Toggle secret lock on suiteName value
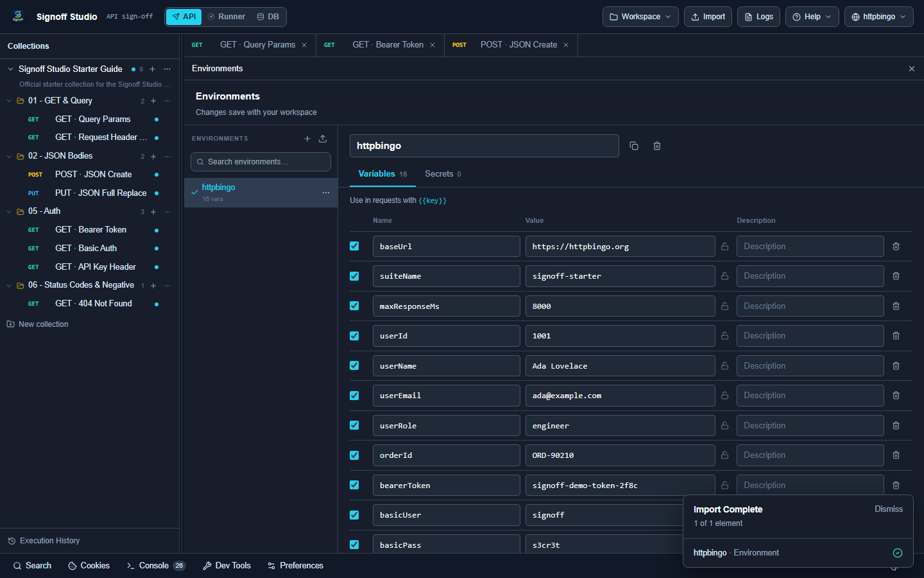Screen dimensions: 924x578 tap(725, 276)
